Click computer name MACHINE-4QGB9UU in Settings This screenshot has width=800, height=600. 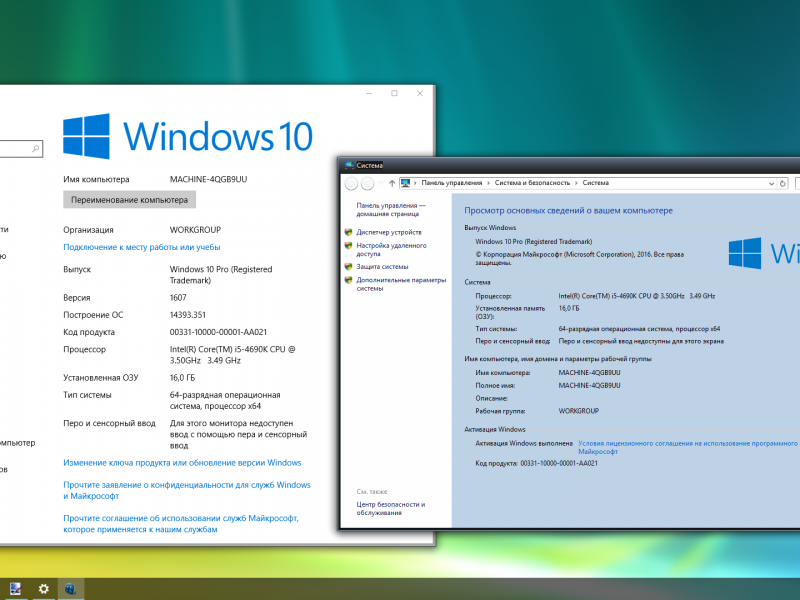click(208, 179)
